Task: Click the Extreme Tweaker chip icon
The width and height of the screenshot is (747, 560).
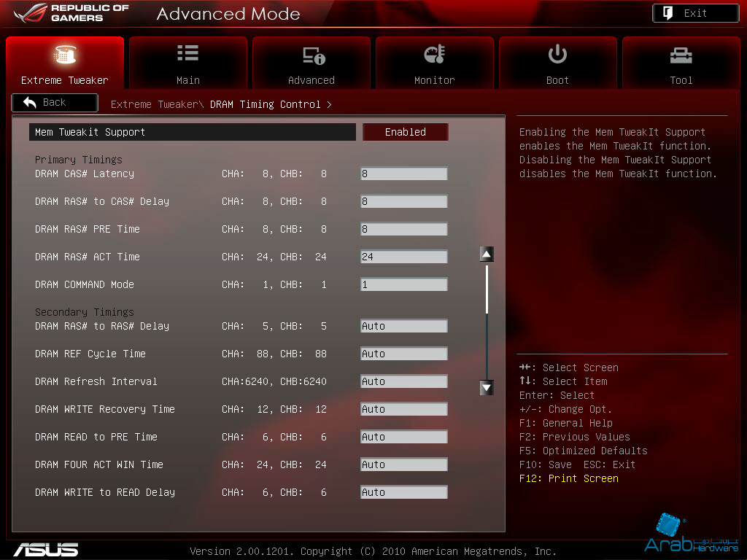Action: click(x=65, y=54)
